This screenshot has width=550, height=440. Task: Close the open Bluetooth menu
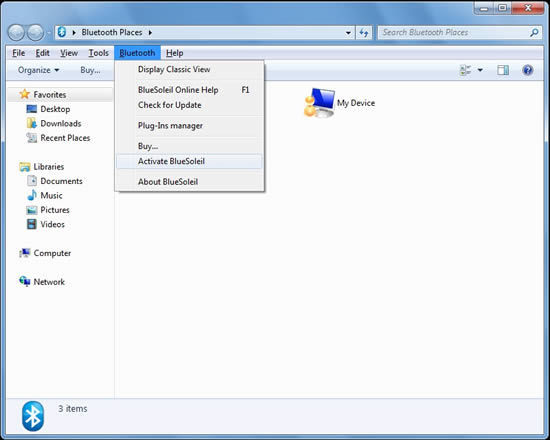tap(137, 53)
